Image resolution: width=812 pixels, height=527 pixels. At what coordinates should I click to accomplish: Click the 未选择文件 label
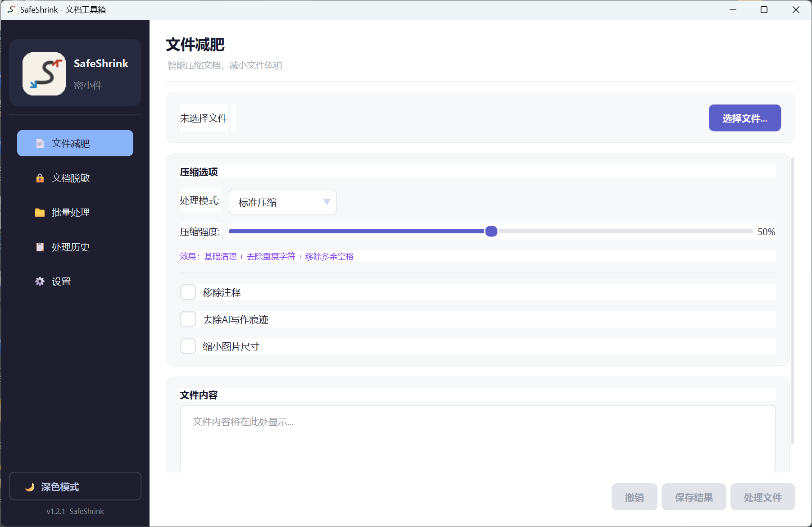click(x=204, y=118)
